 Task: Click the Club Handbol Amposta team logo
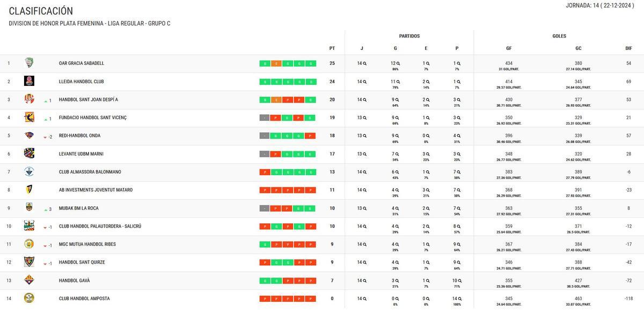pos(29,298)
